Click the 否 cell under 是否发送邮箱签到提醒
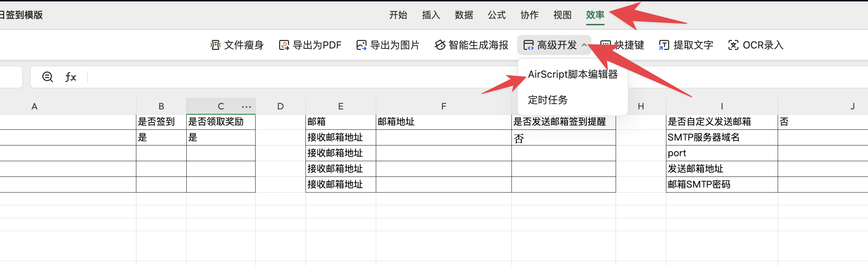Viewport: 868px width, 266px height. (564, 138)
